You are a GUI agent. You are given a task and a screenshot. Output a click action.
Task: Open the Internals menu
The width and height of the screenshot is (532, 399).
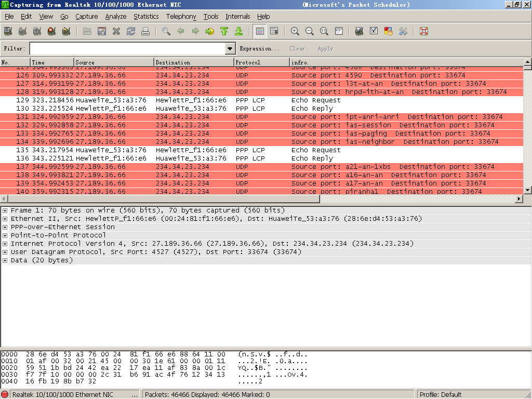tap(238, 16)
